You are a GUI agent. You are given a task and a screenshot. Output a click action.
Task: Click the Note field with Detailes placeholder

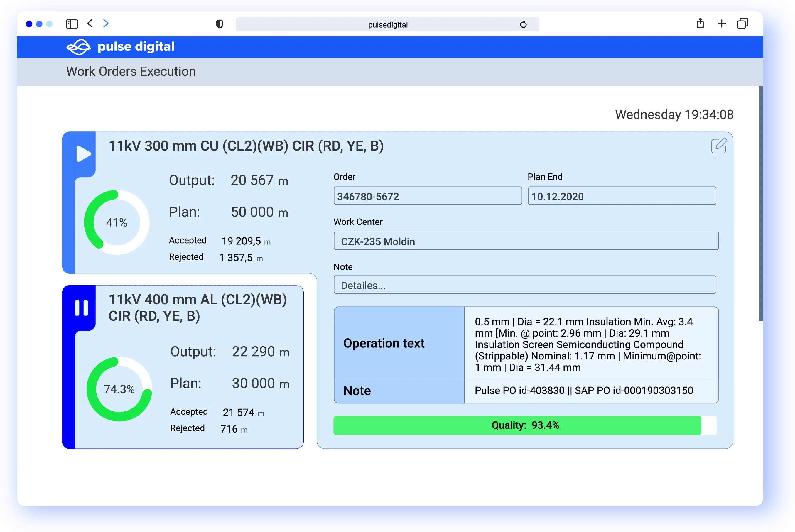point(525,285)
